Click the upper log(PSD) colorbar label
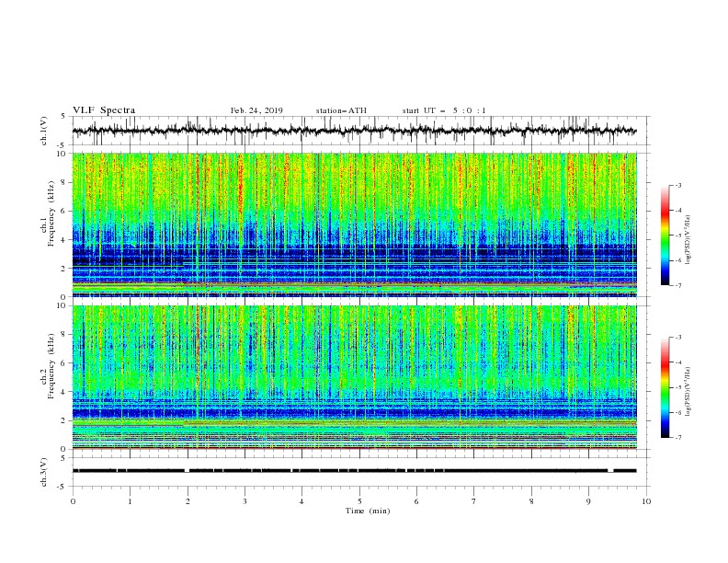 point(688,240)
